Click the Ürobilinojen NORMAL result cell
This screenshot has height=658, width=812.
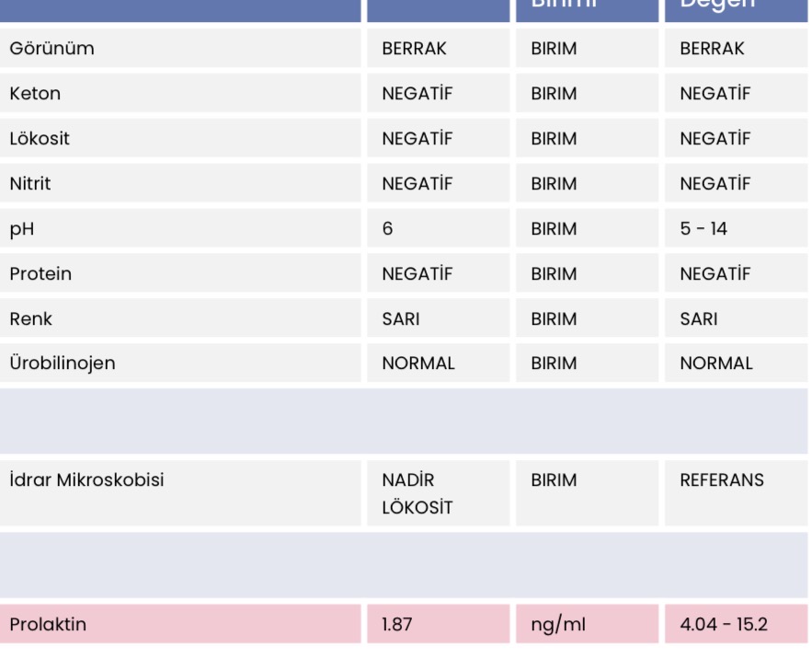[x=438, y=364]
